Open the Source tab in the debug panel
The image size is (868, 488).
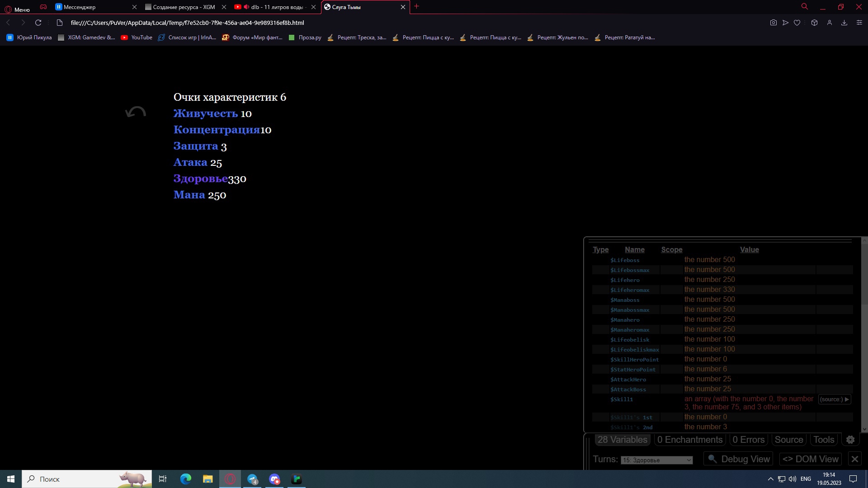tap(789, 440)
